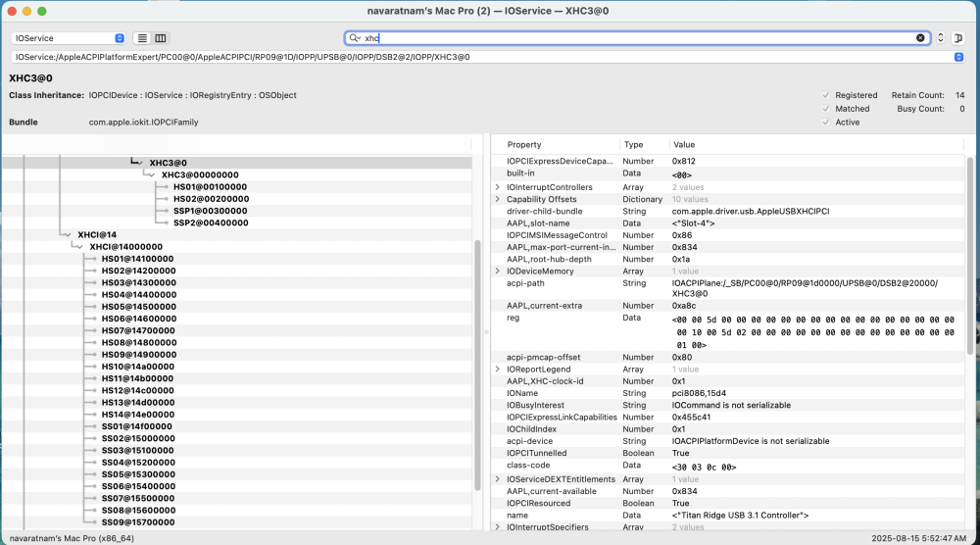Select the HS05@14500000 tree row
The width and height of the screenshot is (980, 545).
coord(236,307)
